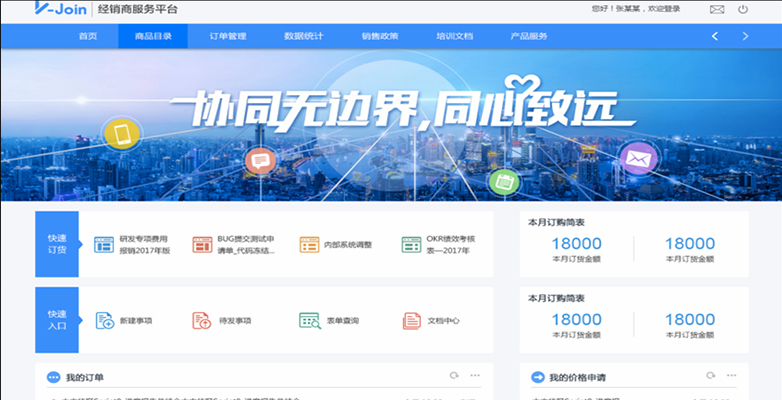Click the 内部系统调整 form icon

click(x=308, y=244)
